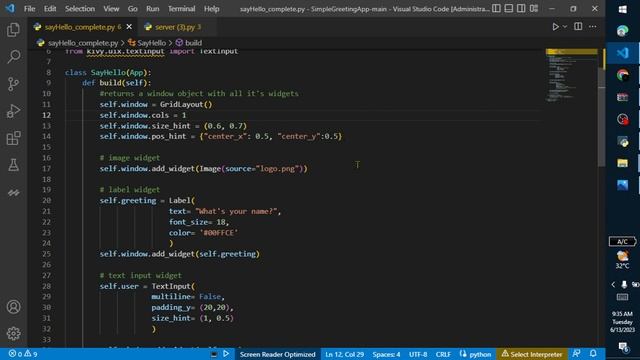Open the Manage gear settings
640x360 pixels.
13,333
